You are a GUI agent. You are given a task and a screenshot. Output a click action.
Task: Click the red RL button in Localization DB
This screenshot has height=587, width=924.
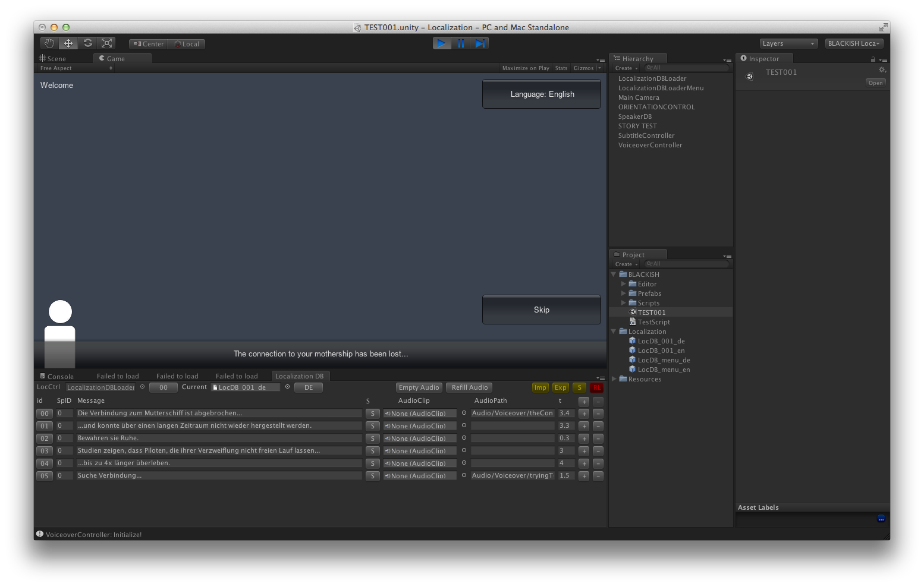click(x=597, y=387)
